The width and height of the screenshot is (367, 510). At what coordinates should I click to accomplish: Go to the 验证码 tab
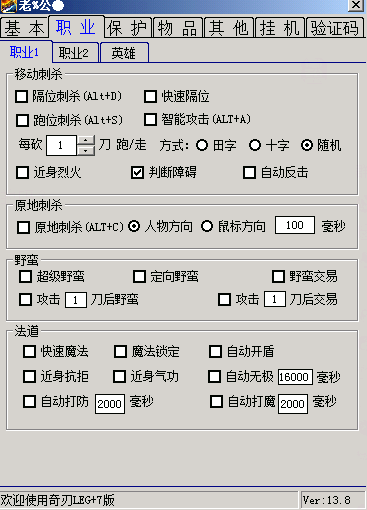pos(335,28)
